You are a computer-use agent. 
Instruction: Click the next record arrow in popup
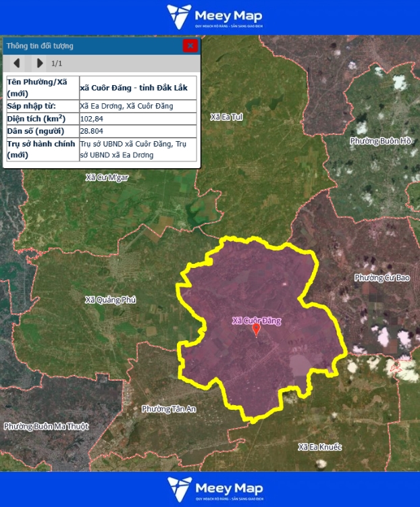pos(39,63)
